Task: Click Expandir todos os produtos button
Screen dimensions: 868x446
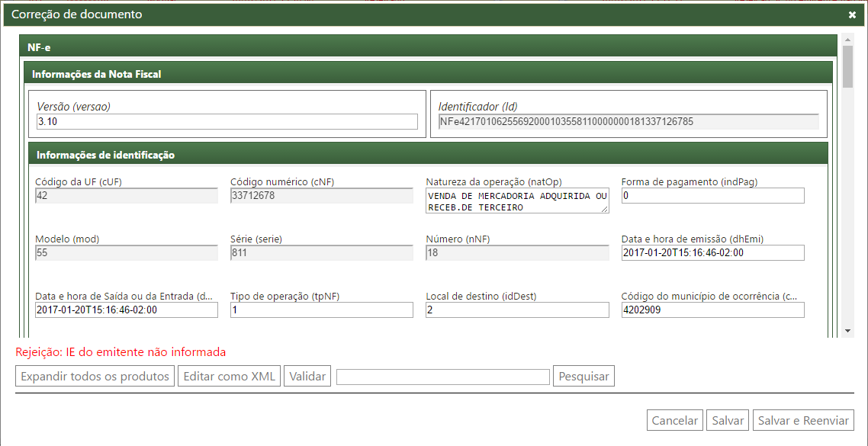Action: click(x=95, y=377)
